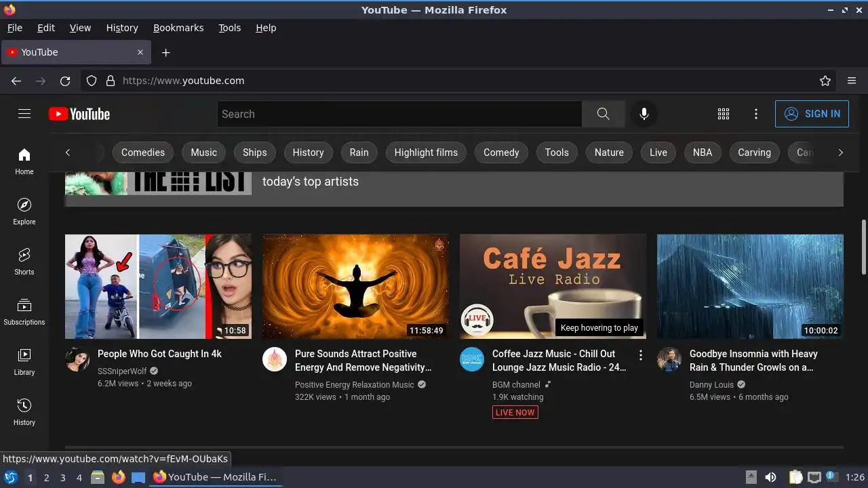
Task: Click the volume icon in system tray
Action: [x=770, y=477]
